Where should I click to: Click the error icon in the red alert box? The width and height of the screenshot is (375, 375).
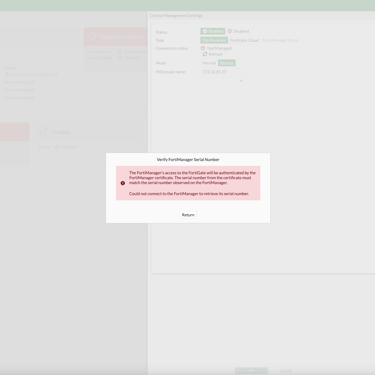click(x=123, y=183)
